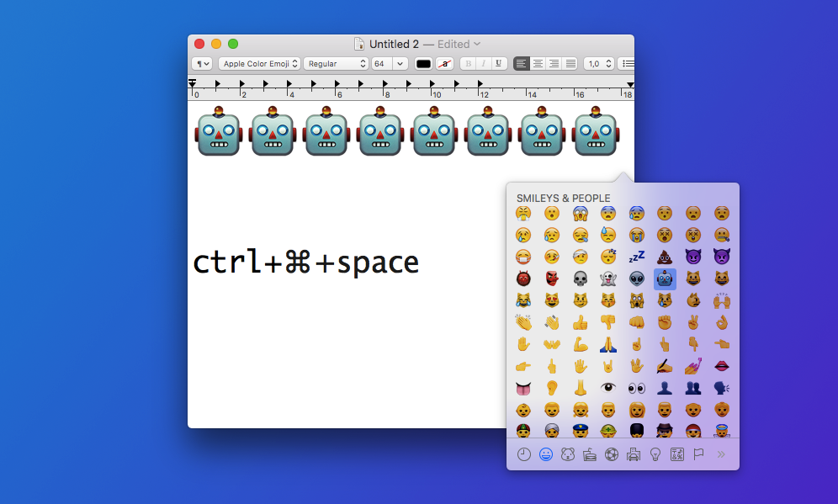Click the font size field showing 64
Screen dimensions: 838x504
point(382,64)
